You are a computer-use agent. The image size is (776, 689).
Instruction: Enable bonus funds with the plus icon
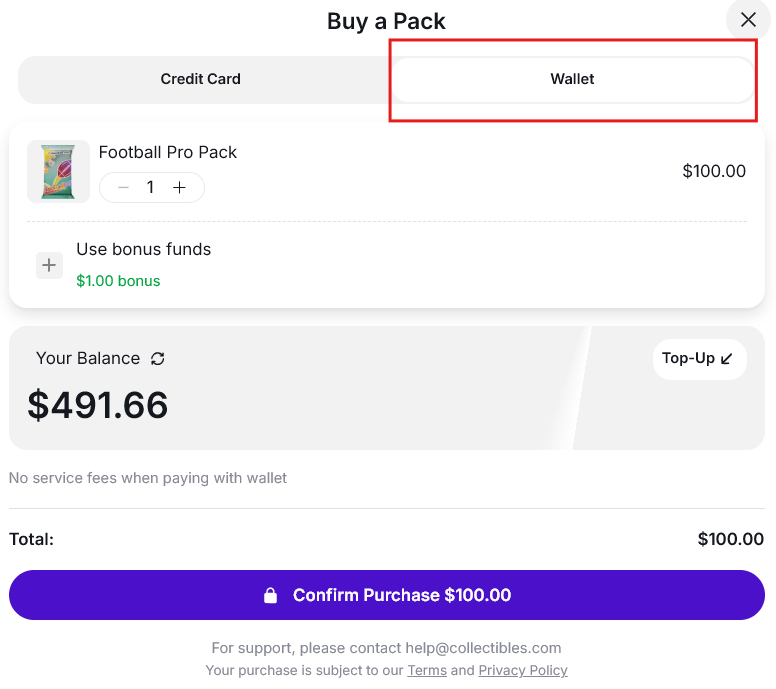coord(49,265)
